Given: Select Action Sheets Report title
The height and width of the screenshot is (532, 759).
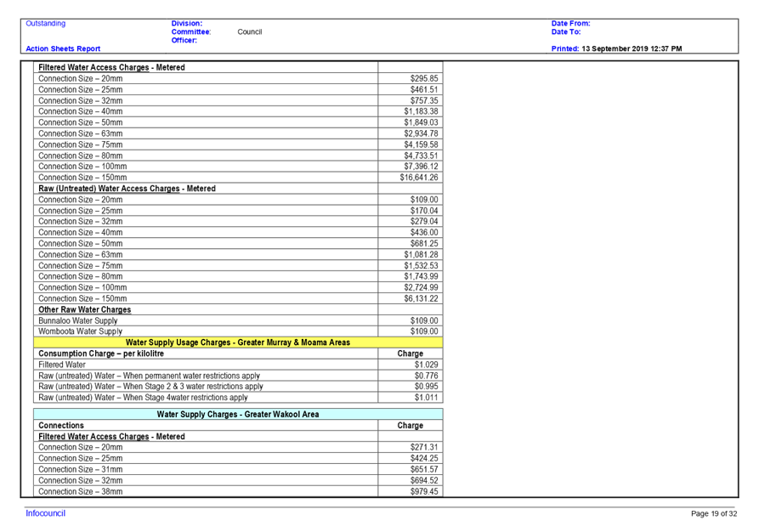Looking at the screenshot, I should pos(63,48).
